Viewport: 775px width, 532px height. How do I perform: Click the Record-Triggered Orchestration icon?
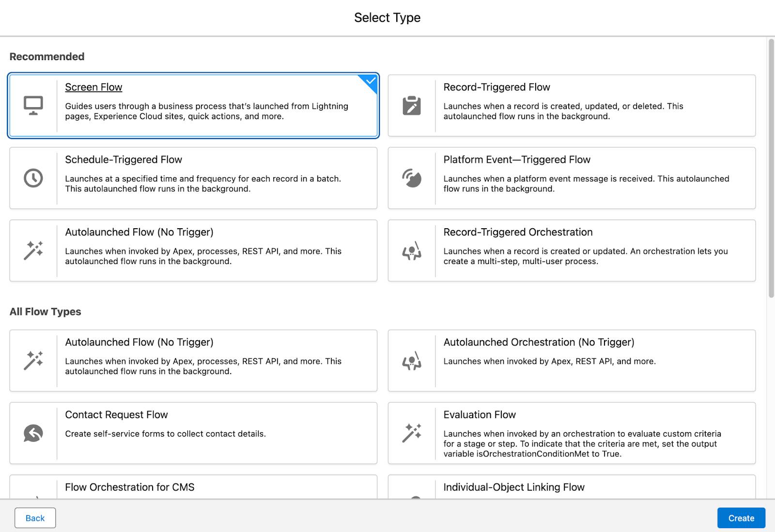tap(412, 250)
